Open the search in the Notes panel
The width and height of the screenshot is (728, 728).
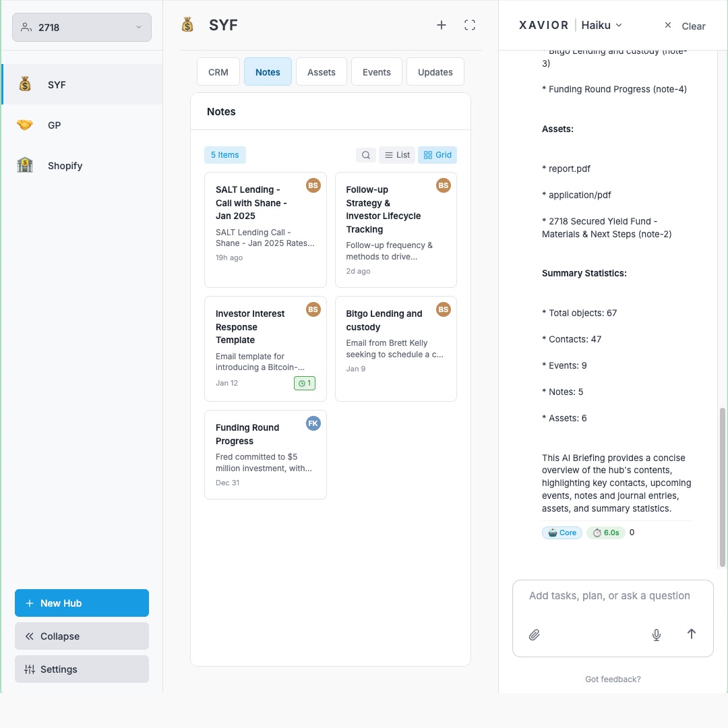(x=365, y=154)
